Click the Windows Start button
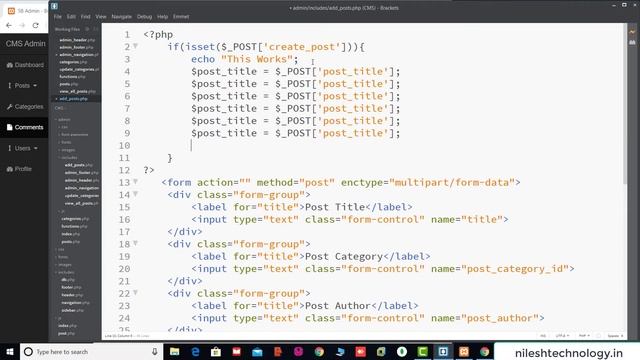This screenshot has height=360, width=640. coord(10,351)
